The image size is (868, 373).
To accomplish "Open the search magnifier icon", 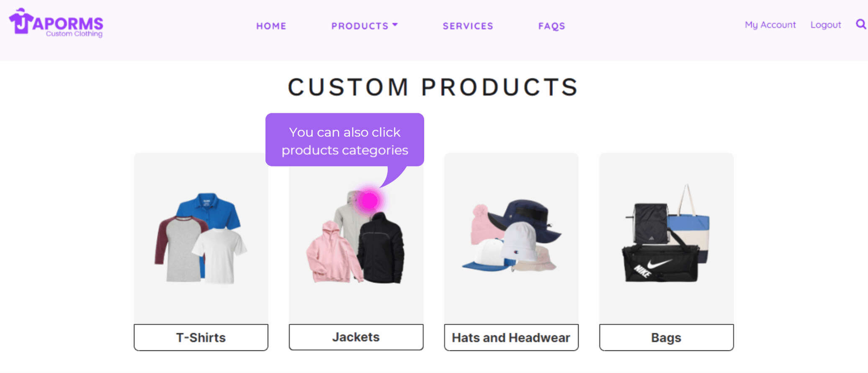I will (860, 24).
